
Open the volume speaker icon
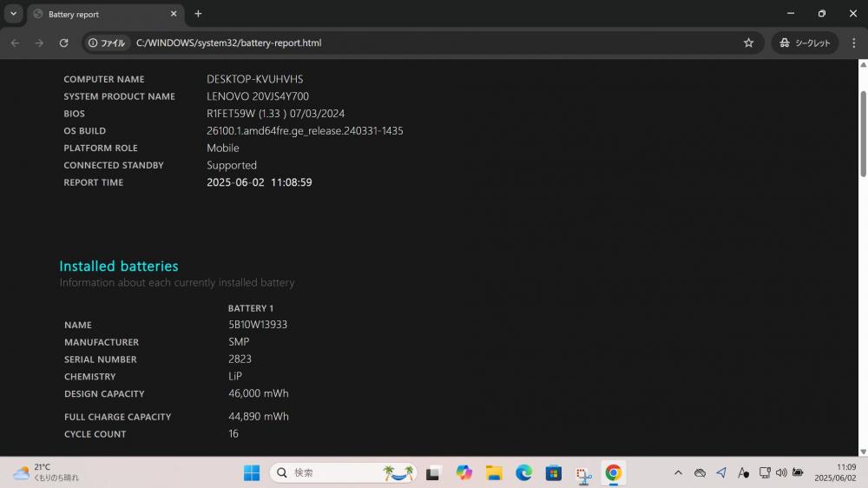click(x=781, y=472)
